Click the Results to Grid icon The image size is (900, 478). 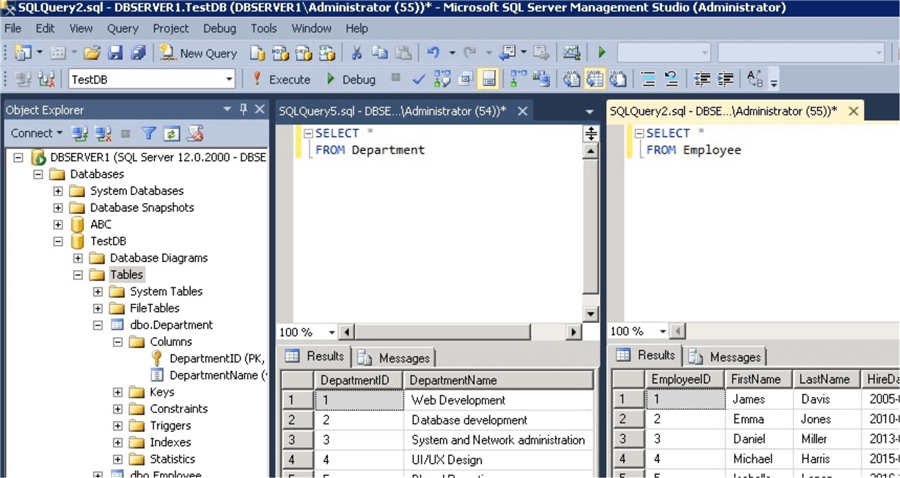coord(595,79)
